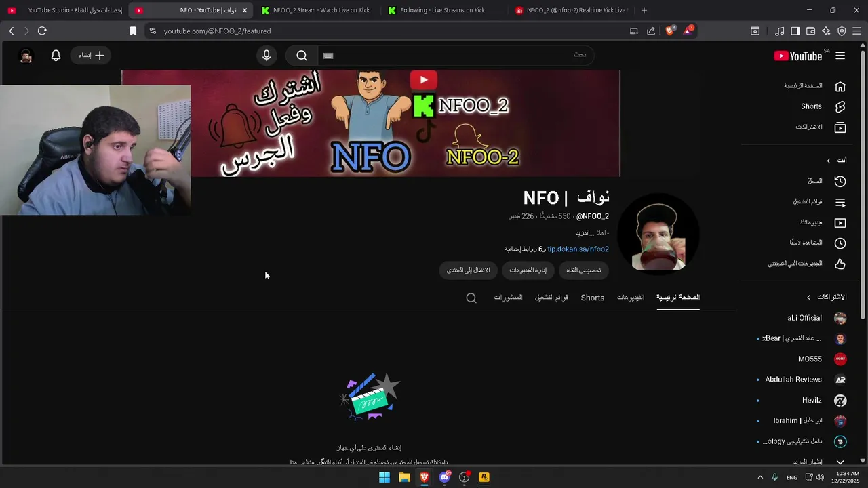Open Brave VPN shield icon

click(x=842, y=30)
